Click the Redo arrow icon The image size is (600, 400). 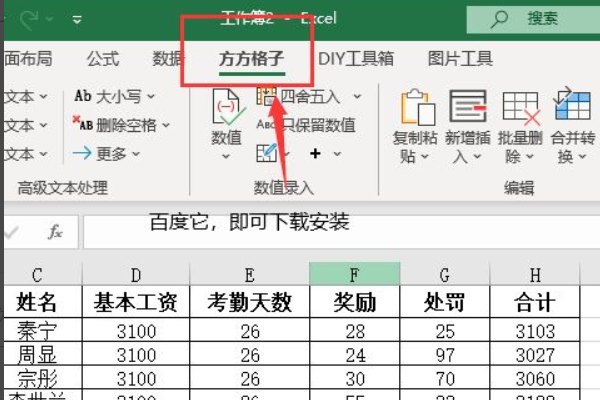[x=30, y=19]
